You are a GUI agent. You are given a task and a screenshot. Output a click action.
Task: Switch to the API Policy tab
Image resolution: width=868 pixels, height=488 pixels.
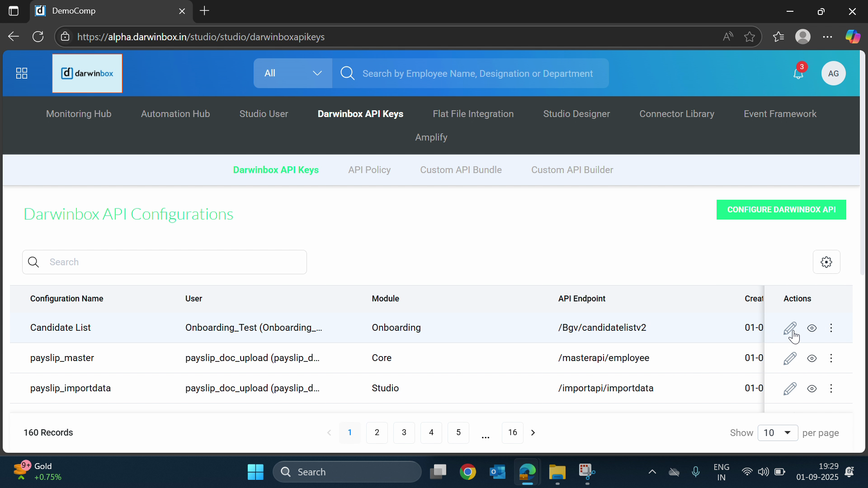click(369, 170)
